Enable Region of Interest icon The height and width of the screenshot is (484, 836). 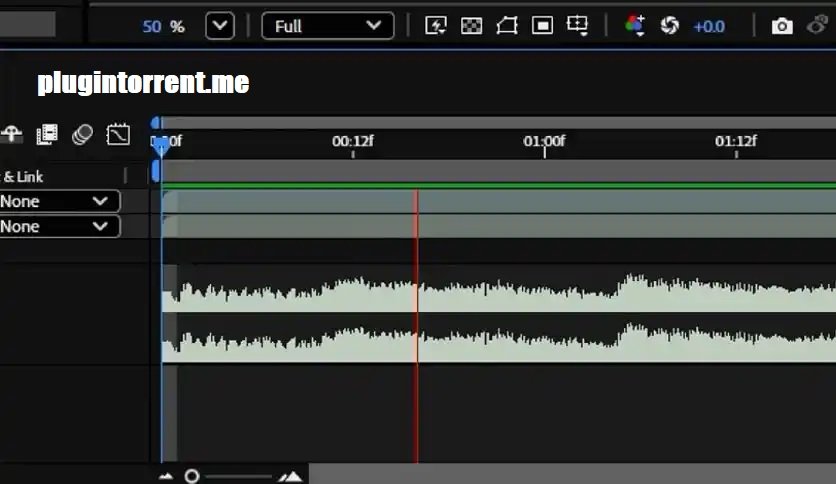[x=542, y=26]
